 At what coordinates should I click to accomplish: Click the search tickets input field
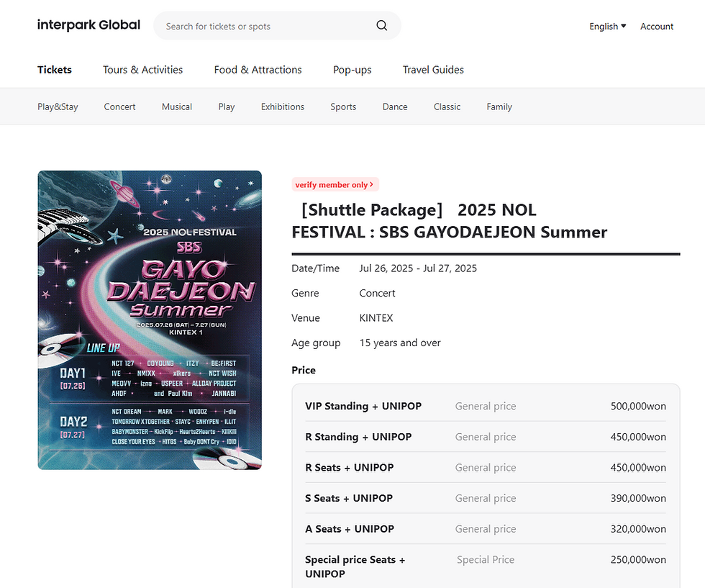[x=277, y=26]
